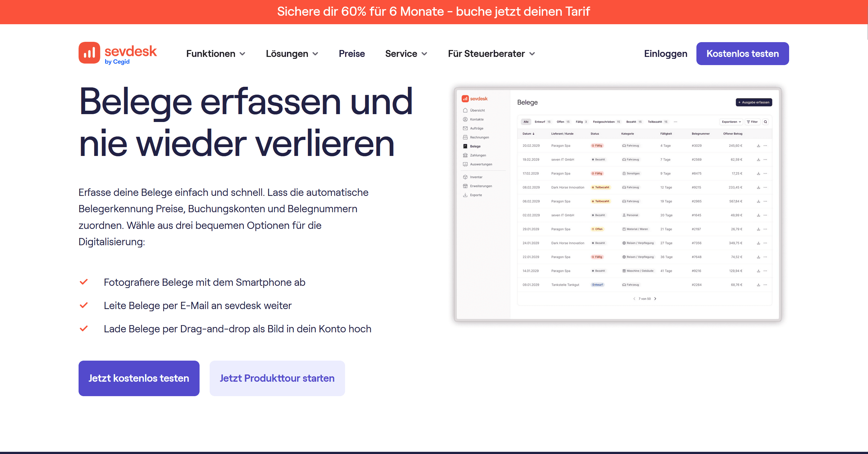Click the Jetzt kostenlos testen button
Viewport: 868px width, 454px height.
coord(139,378)
